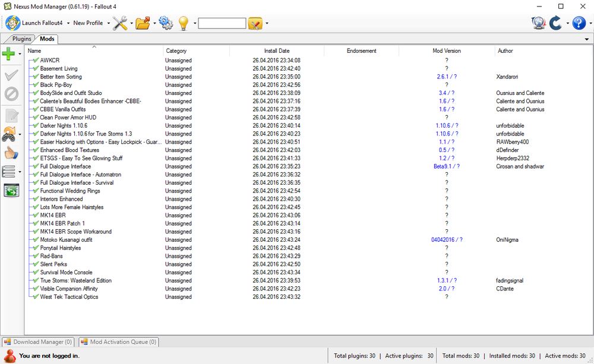Click the user login status icon
The image size is (594, 364).
[10, 356]
